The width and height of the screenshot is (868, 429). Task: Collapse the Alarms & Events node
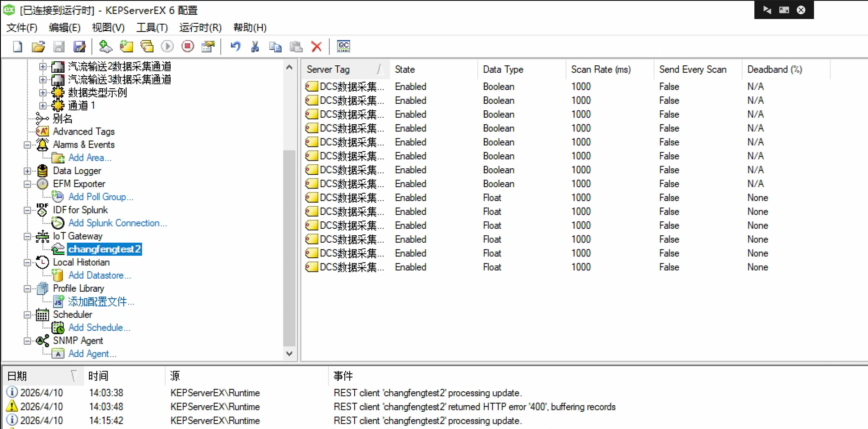tap(27, 145)
